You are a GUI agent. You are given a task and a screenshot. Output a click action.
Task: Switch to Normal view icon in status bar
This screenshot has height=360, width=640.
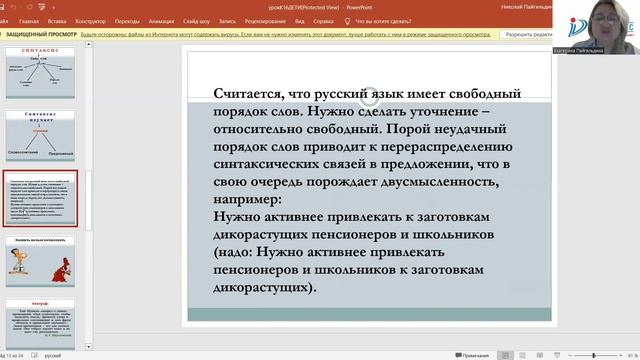click(x=505, y=356)
